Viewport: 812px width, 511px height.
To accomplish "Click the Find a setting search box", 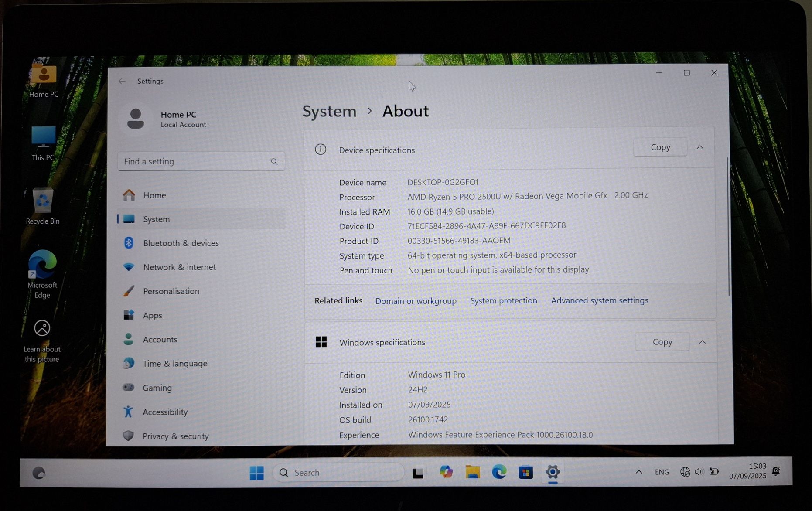I will [x=201, y=161].
